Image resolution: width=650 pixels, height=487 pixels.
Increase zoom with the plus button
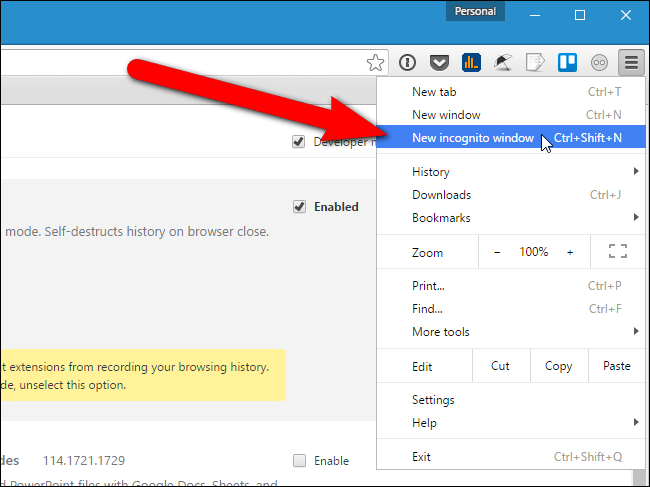[x=570, y=252]
